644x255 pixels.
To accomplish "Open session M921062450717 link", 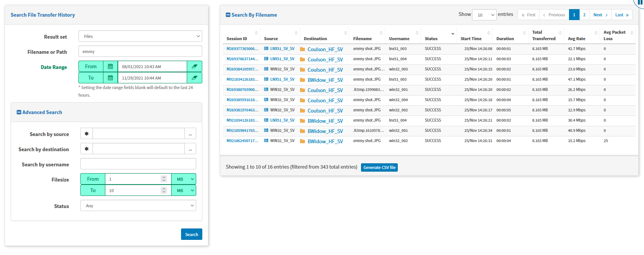I will [x=242, y=141].
